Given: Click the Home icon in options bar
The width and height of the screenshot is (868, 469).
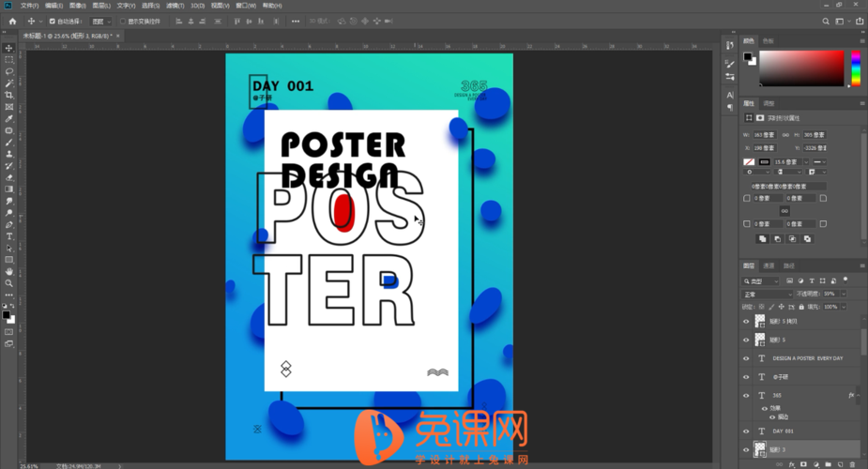Looking at the screenshot, I should coord(12,21).
